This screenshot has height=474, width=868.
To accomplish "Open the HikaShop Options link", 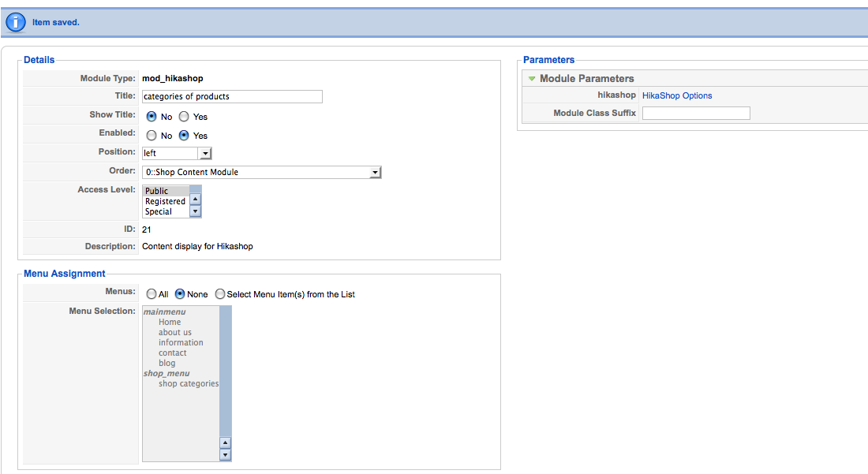I will pyautogui.click(x=677, y=95).
